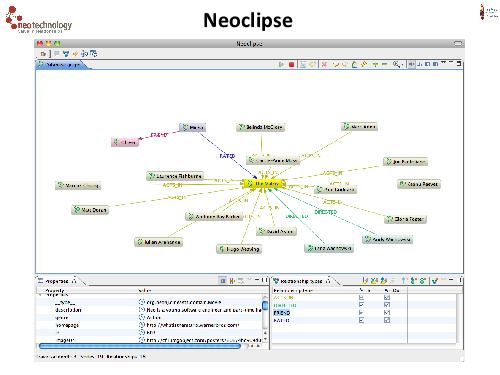Collapse the properties tree expander triangle
The width and height of the screenshot is (500, 375).
tap(41, 295)
